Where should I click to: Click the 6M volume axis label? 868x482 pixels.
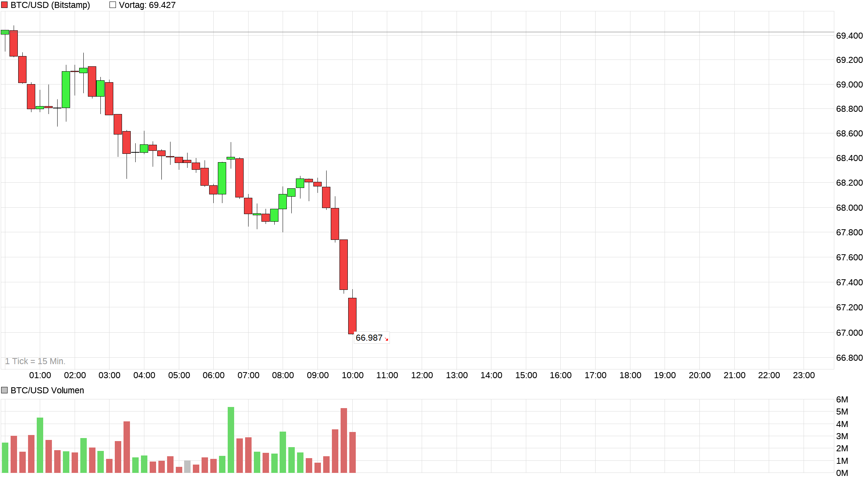click(842, 399)
